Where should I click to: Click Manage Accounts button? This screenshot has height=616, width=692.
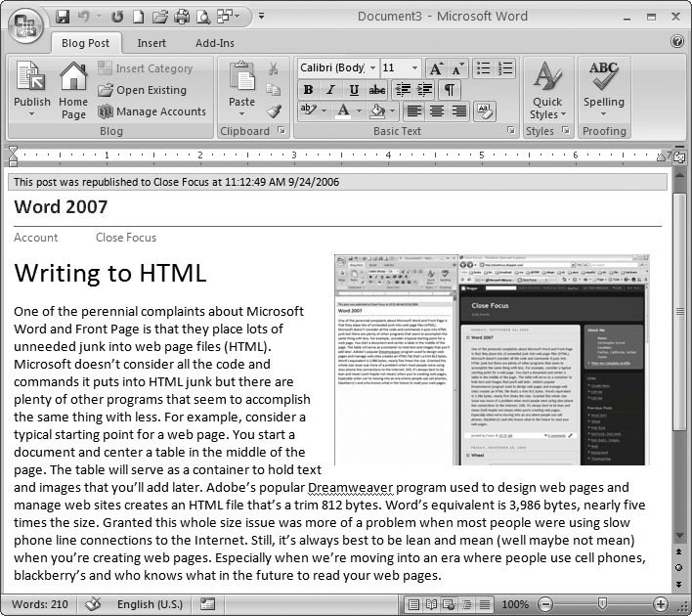(x=151, y=111)
